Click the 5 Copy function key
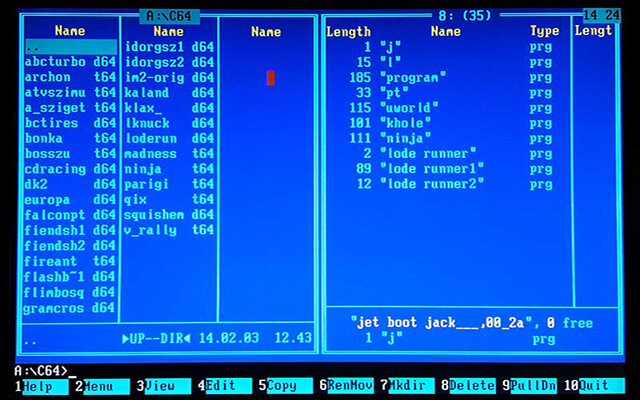This screenshot has height=400, width=640. tap(285, 386)
